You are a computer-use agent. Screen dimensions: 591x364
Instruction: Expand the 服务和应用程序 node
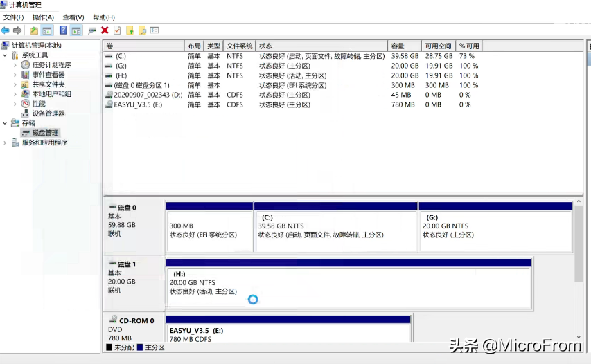[6, 143]
